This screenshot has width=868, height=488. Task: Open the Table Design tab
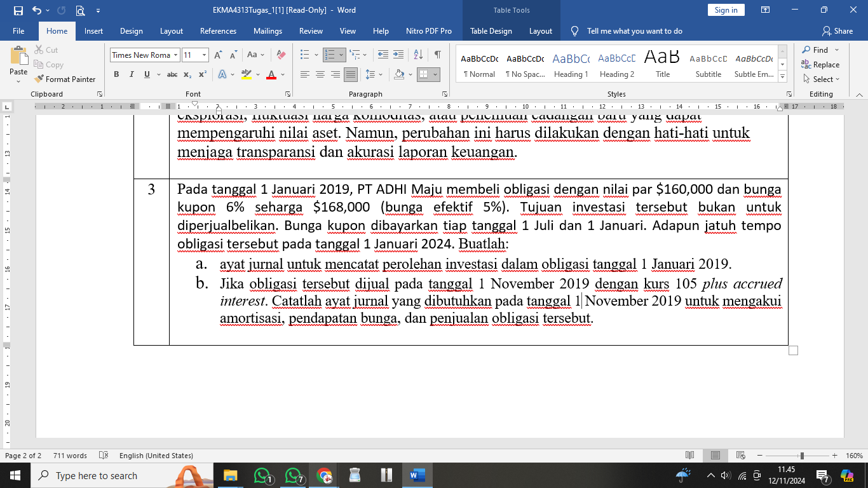491,31
